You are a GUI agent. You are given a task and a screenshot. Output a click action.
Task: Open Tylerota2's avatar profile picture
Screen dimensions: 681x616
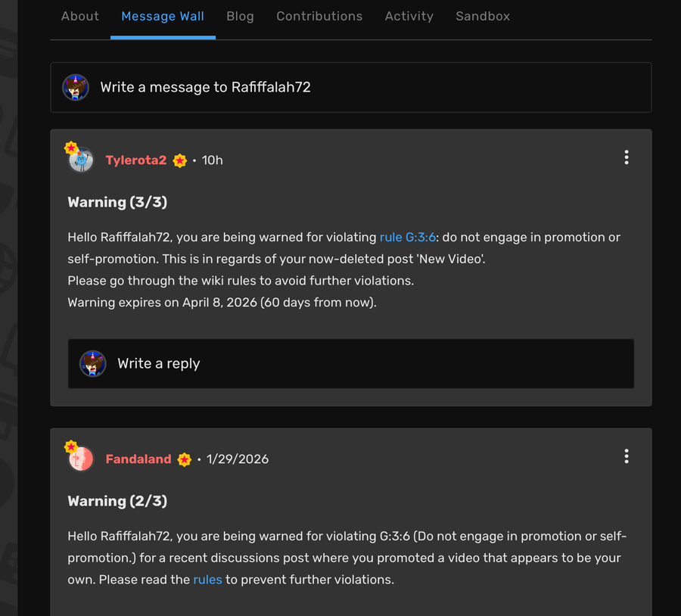pyautogui.click(x=81, y=160)
